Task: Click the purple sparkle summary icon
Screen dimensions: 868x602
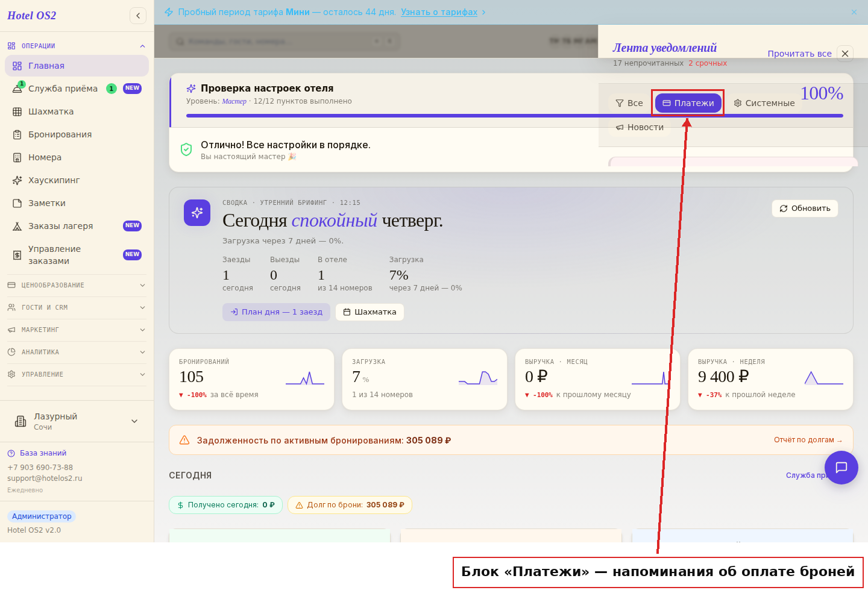Action: [x=197, y=213]
